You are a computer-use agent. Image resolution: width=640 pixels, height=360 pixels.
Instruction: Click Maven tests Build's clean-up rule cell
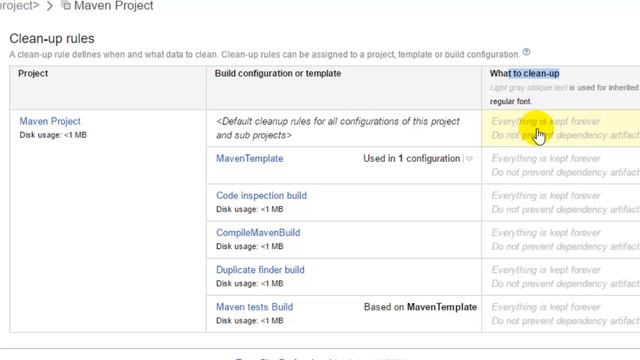coord(561,314)
